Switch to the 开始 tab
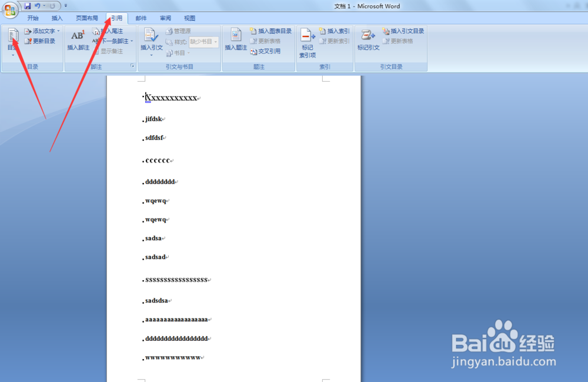The height and width of the screenshot is (382, 588). pyautogui.click(x=32, y=18)
